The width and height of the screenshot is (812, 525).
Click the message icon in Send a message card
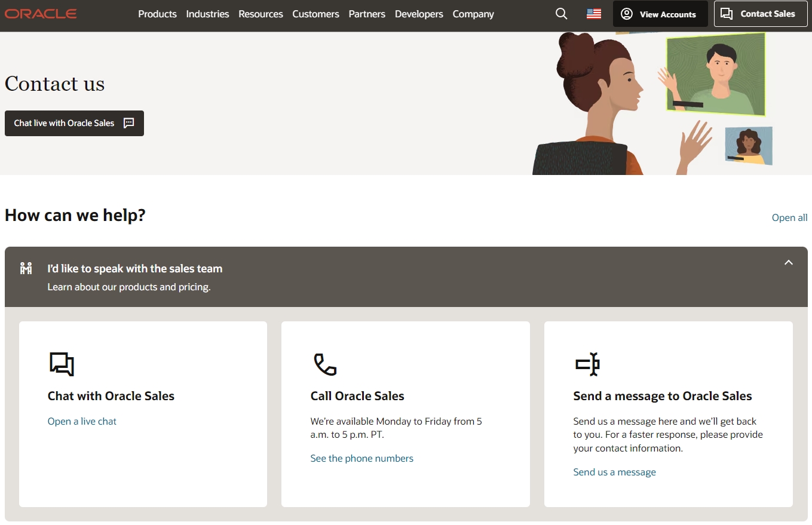pyautogui.click(x=587, y=364)
